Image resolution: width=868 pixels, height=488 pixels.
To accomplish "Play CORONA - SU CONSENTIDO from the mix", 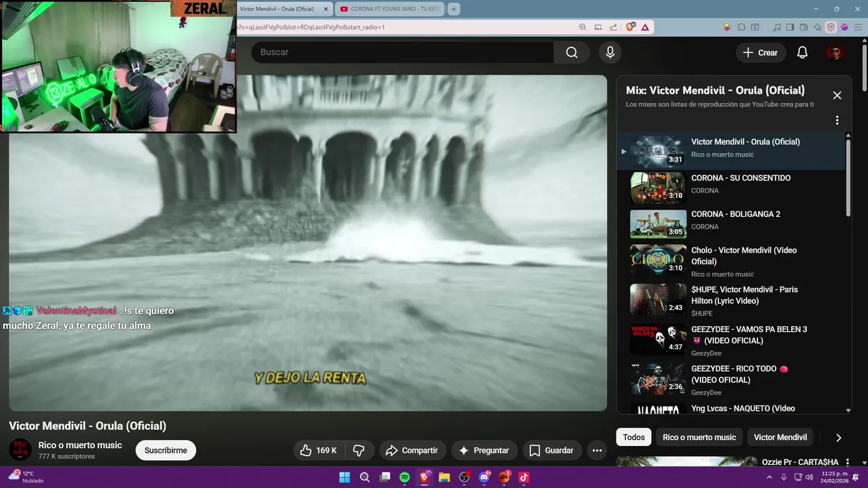I will click(x=731, y=188).
